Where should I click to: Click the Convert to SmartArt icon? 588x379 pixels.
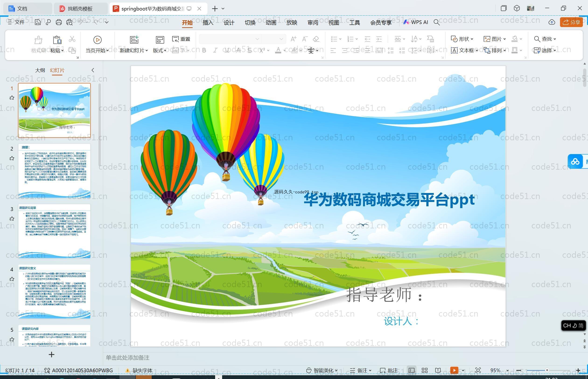click(x=430, y=39)
